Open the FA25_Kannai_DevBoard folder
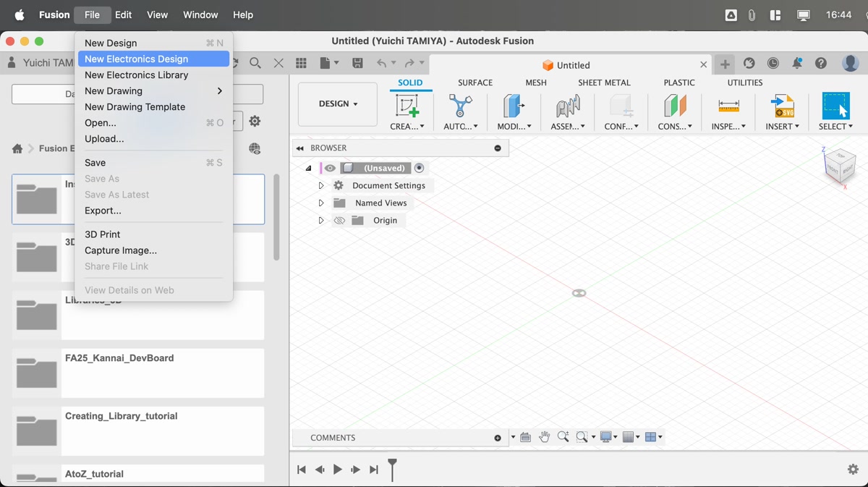The width and height of the screenshot is (868, 487). coord(137,373)
